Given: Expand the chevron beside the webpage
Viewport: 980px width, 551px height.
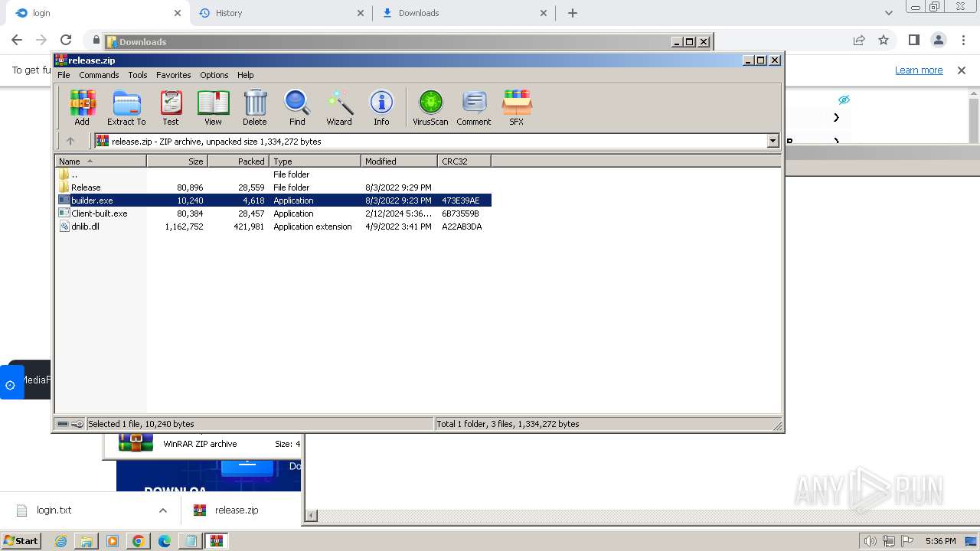Looking at the screenshot, I should coord(836,117).
